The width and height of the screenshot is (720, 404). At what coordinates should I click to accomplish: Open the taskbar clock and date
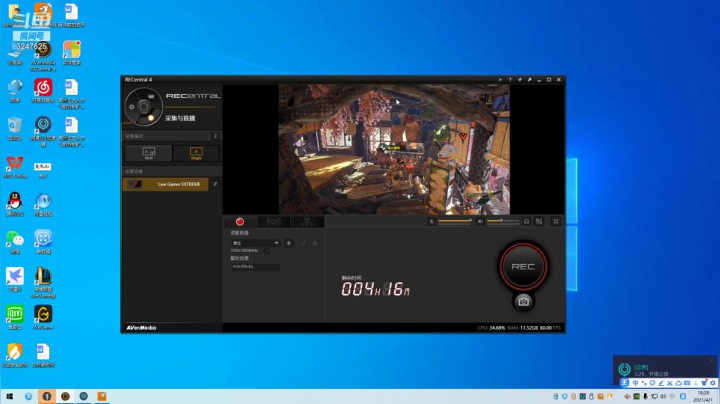703,397
